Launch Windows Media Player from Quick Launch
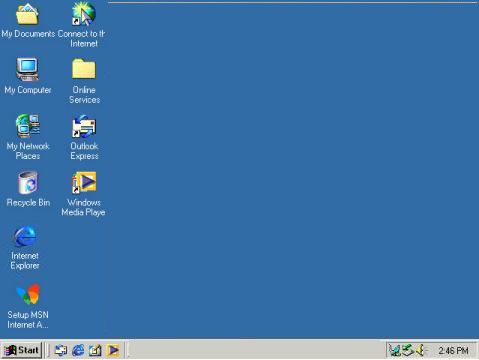Viewport: 479px width, 360px height. pos(113,350)
